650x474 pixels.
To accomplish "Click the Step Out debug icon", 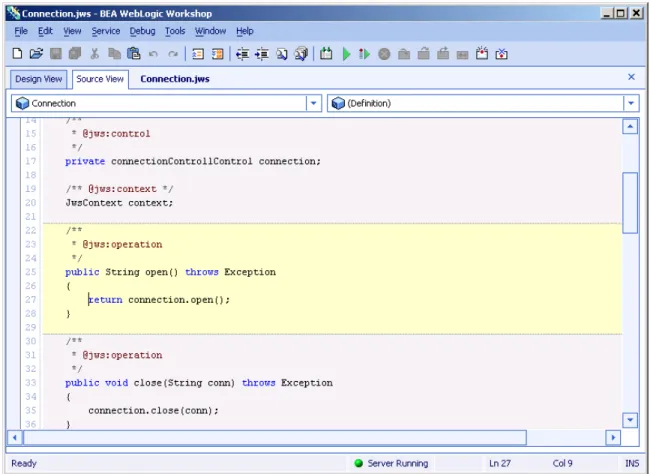I will click(443, 53).
